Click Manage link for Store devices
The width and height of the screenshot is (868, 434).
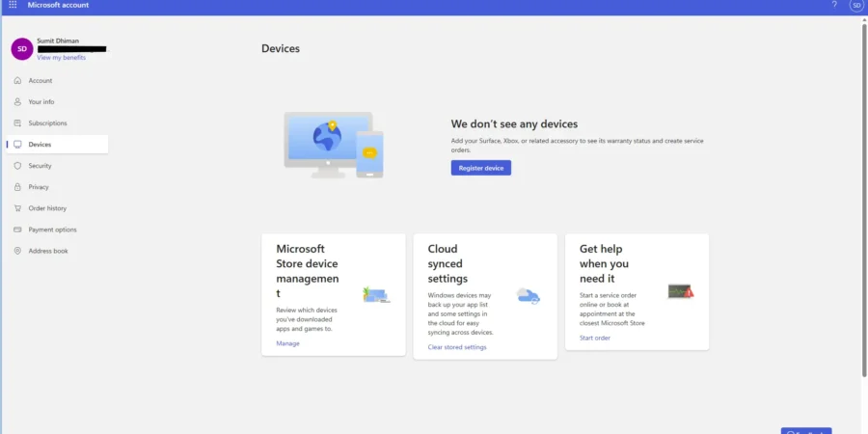pos(287,343)
